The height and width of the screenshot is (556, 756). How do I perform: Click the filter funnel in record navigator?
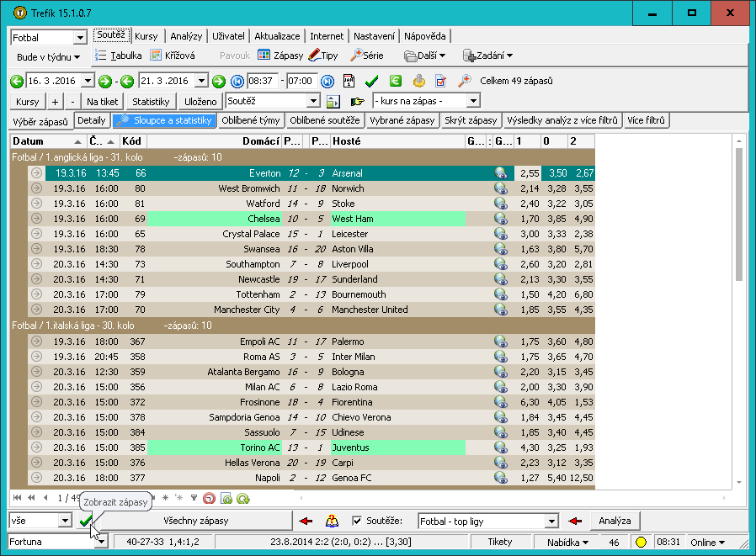(194, 498)
